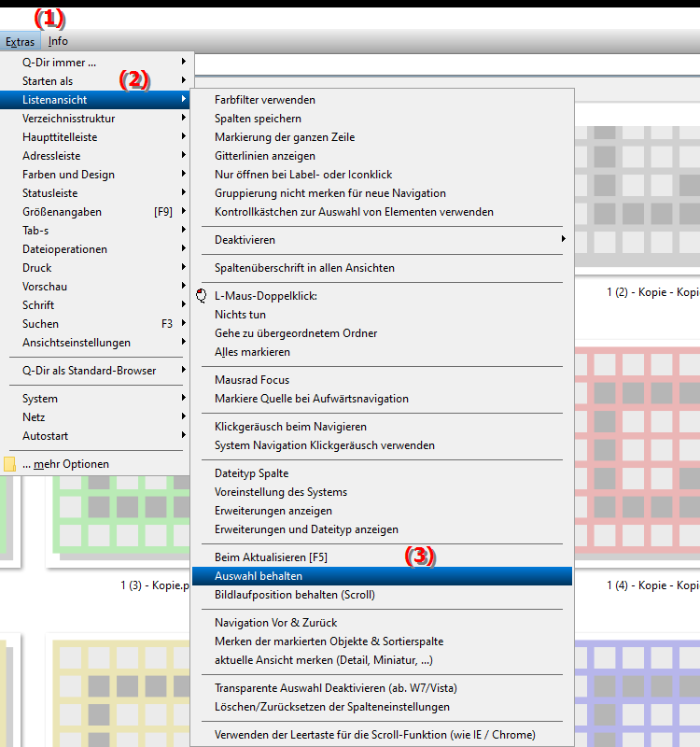
Task: Toggle Farbfilter verwenden
Action: [x=382, y=100]
